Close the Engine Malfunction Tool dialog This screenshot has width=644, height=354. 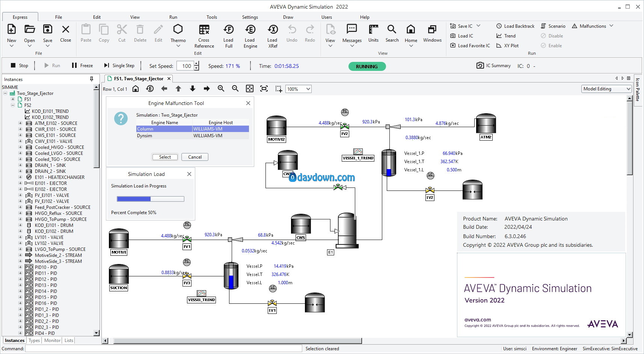248,103
